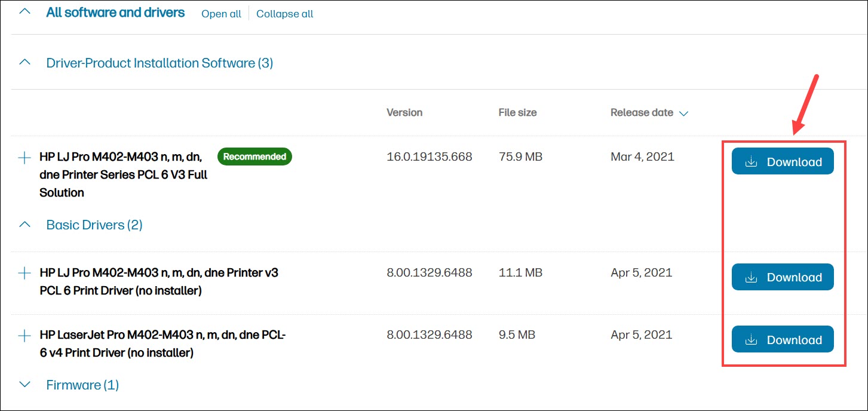Download the PCL 6 V3 Full Solution
The width and height of the screenshot is (868, 411).
point(783,161)
